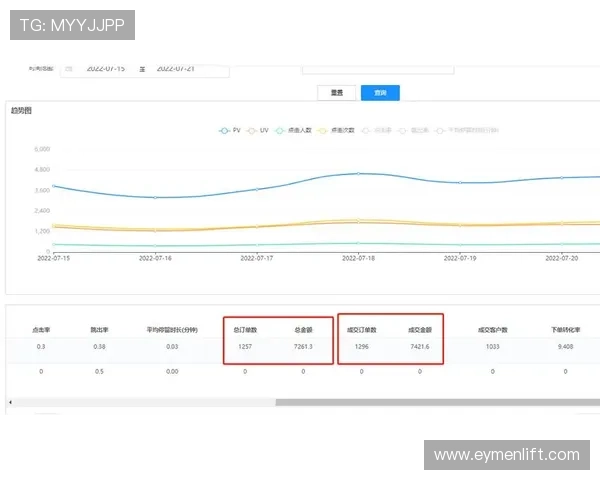
Task: Click the calendar icon in date range
Action: tap(69, 69)
